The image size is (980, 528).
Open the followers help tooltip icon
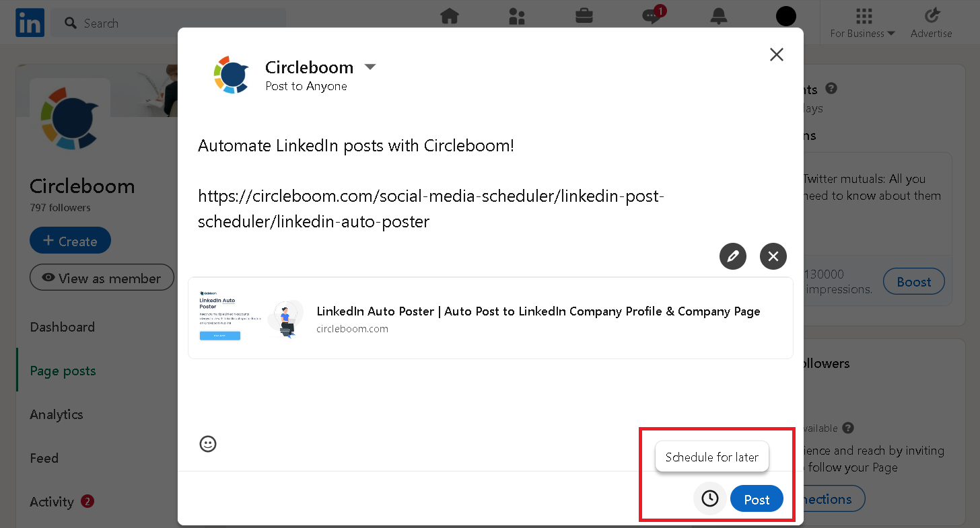(848, 428)
